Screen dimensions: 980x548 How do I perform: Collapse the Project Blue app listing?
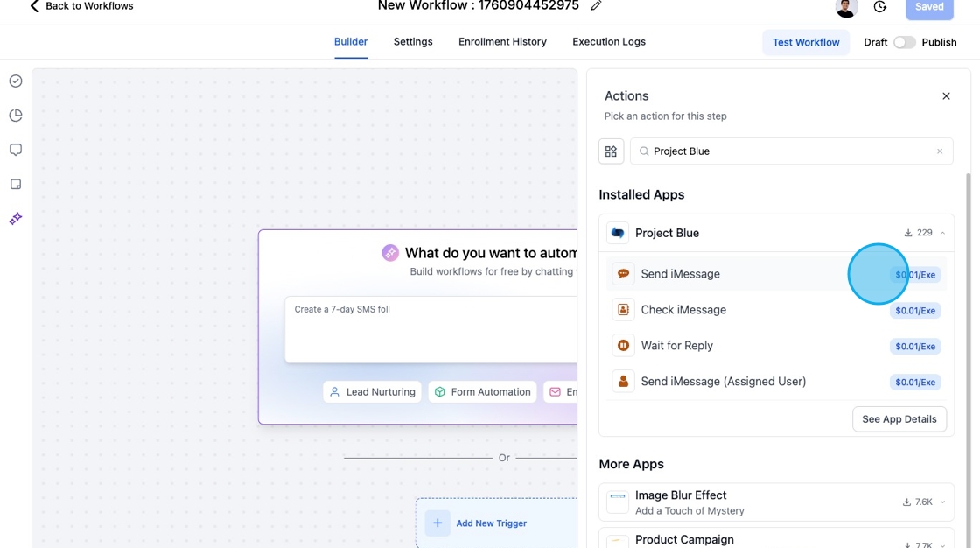point(943,233)
